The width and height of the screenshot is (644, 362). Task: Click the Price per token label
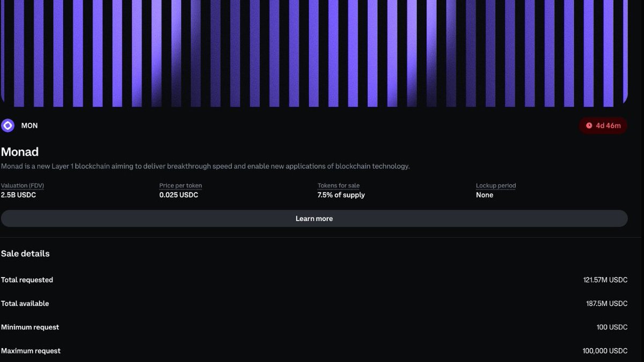180,186
